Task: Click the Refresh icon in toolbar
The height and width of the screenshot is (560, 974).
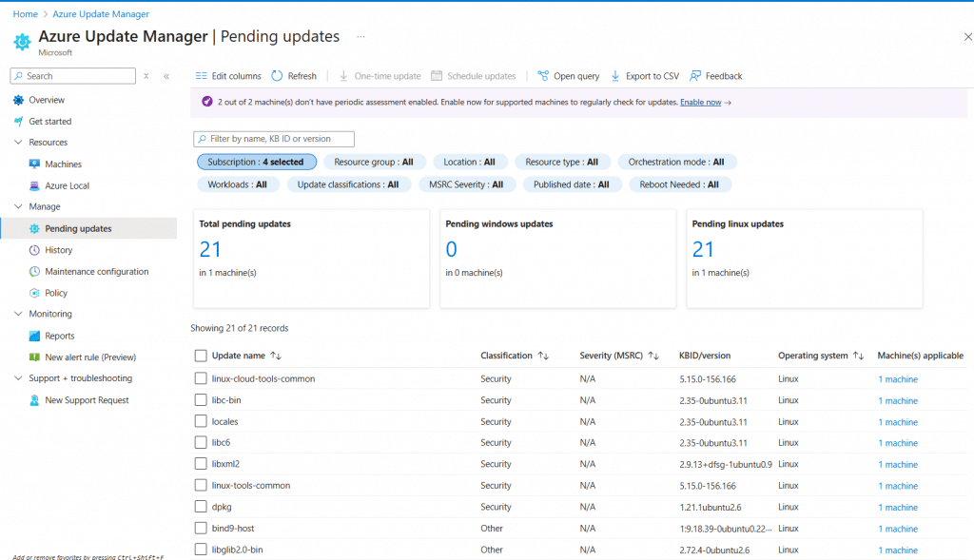Action: pyautogui.click(x=277, y=76)
